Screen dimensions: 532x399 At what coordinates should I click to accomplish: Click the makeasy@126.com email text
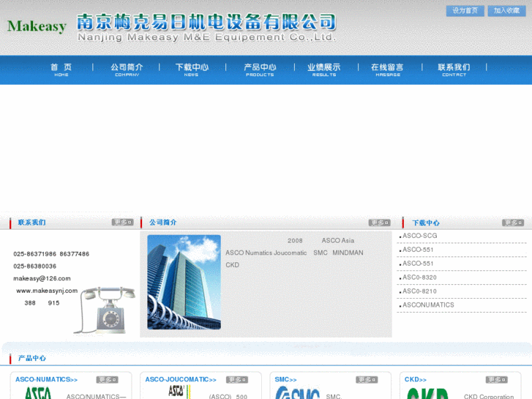[42, 278]
